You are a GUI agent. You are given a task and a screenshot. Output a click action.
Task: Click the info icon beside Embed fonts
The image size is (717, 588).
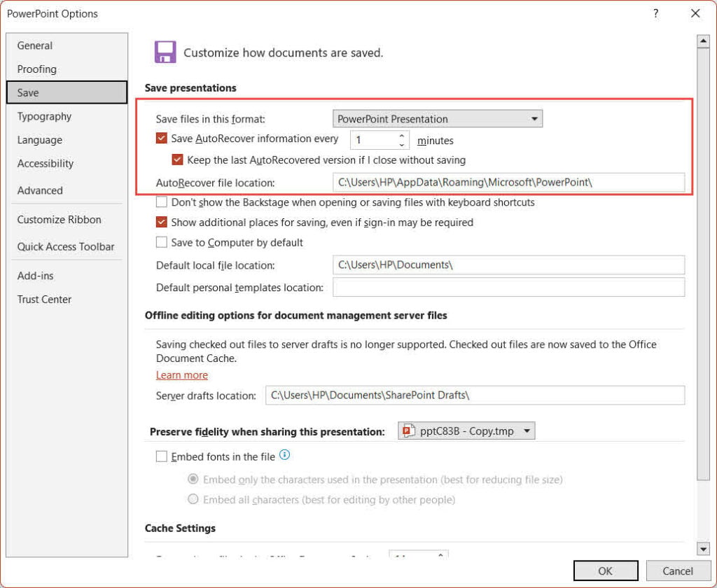[284, 455]
